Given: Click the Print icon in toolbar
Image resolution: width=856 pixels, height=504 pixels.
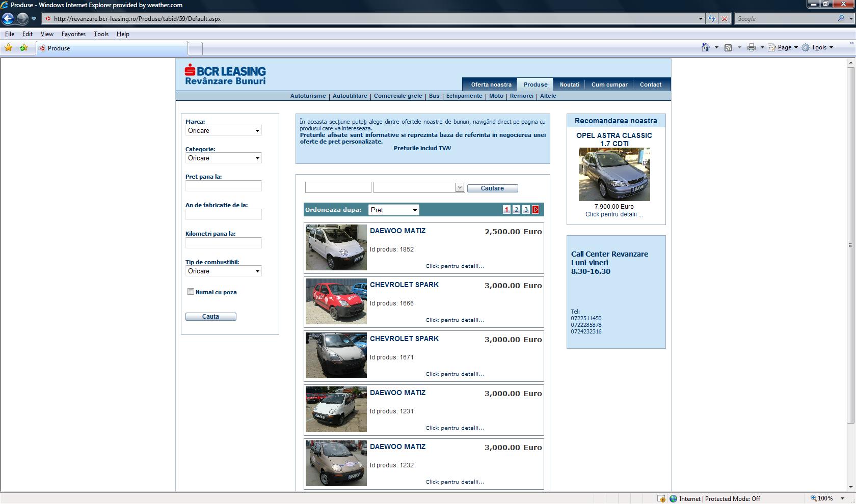Looking at the screenshot, I should click(x=751, y=47).
